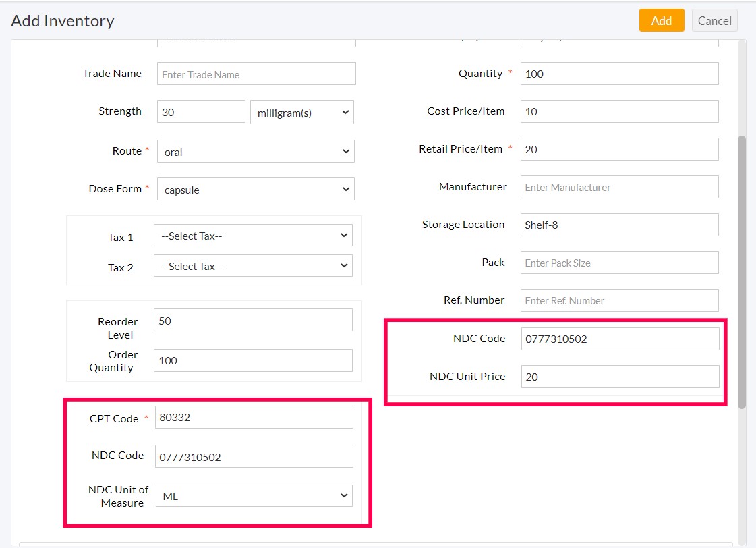The height and width of the screenshot is (548, 756).
Task: Focus the Strength value field
Action: (201, 112)
